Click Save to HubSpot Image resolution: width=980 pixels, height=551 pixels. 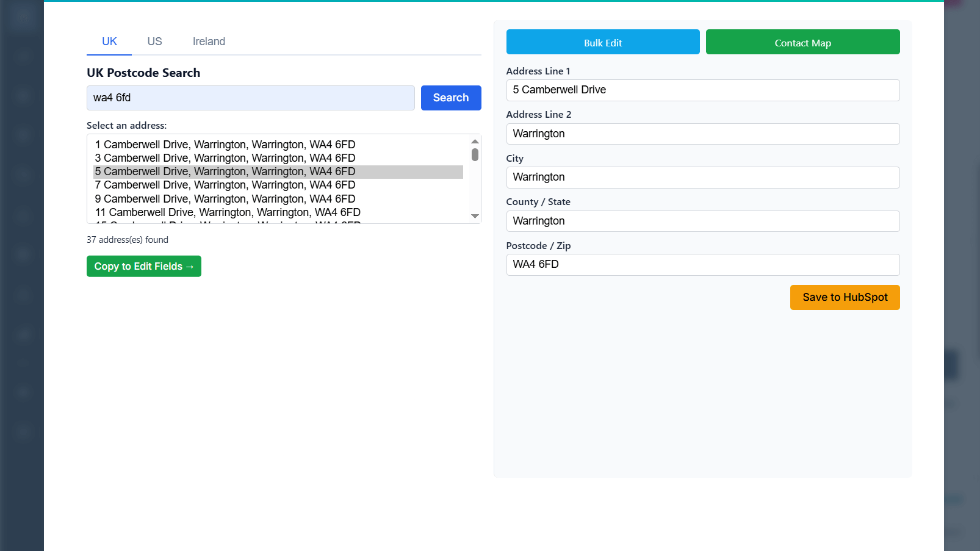coord(845,297)
